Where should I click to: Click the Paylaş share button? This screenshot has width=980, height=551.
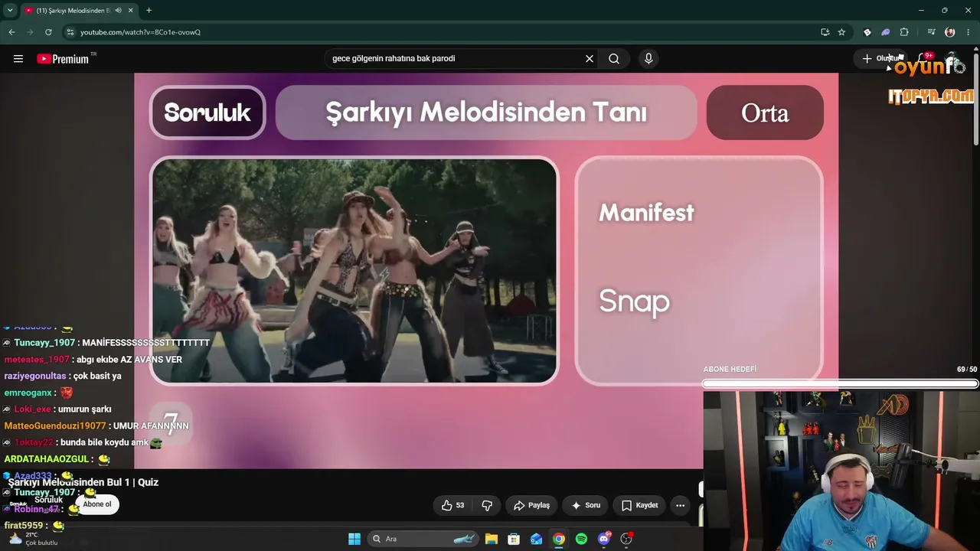point(531,505)
